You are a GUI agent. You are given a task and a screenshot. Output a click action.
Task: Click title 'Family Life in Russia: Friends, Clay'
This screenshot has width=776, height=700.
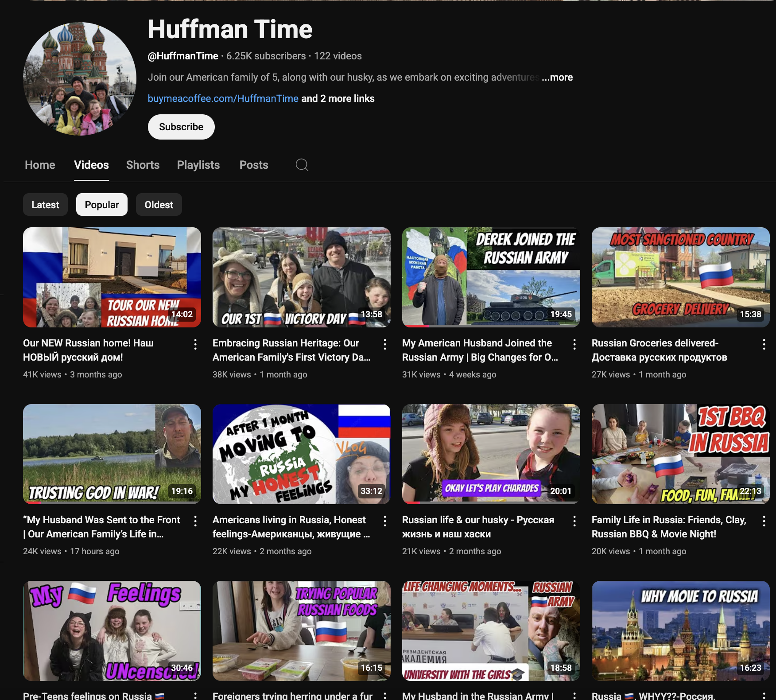(669, 527)
